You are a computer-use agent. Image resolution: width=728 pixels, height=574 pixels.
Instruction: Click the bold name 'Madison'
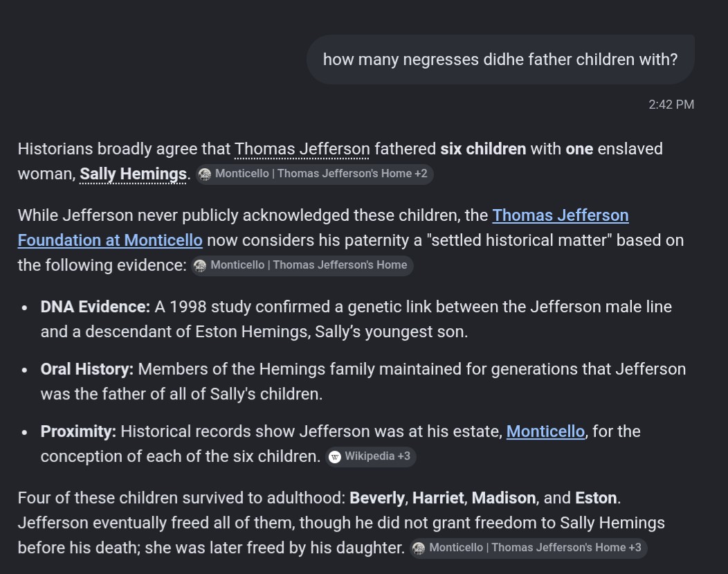(504, 498)
